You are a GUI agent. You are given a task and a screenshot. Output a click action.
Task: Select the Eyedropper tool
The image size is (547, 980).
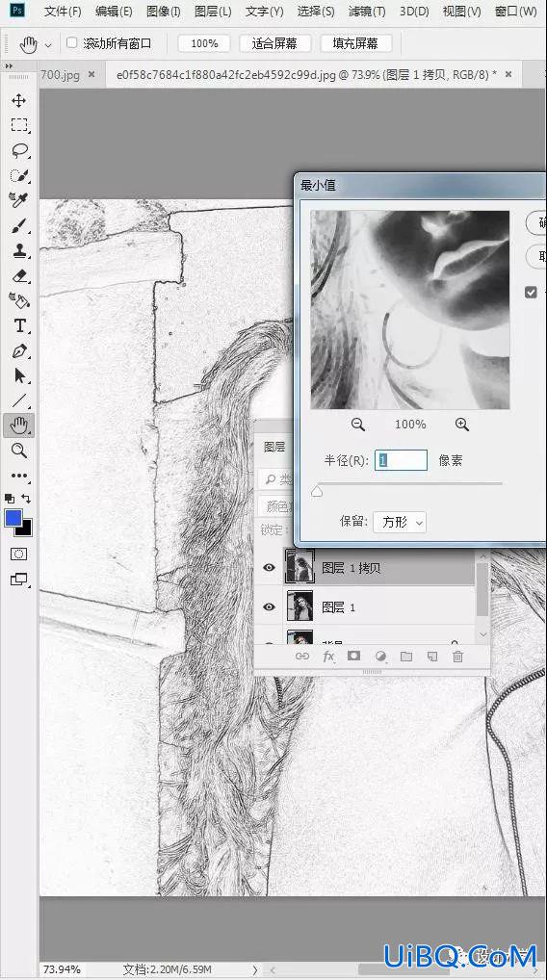(19, 200)
